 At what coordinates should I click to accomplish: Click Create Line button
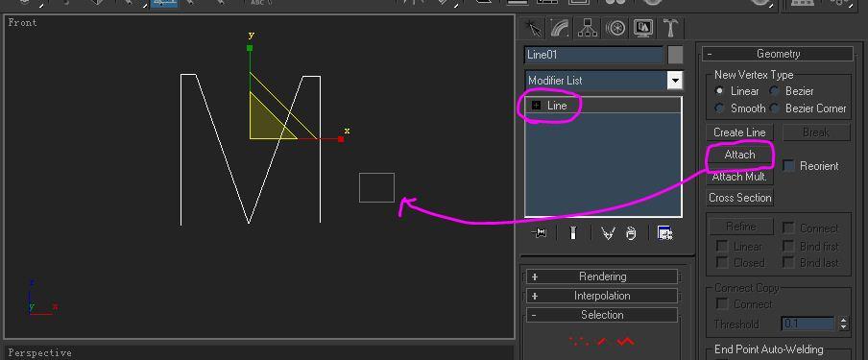click(x=739, y=132)
